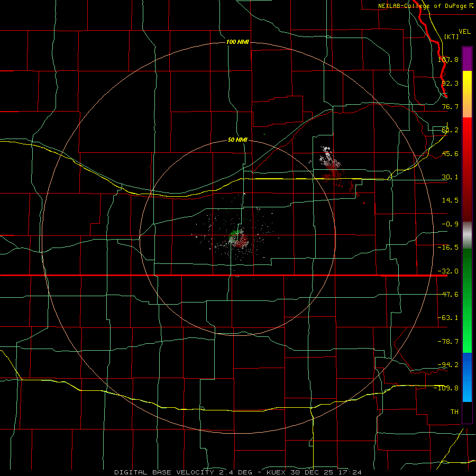Click the -109.8 velocity scale value
The image size is (476, 476).
tap(446, 388)
